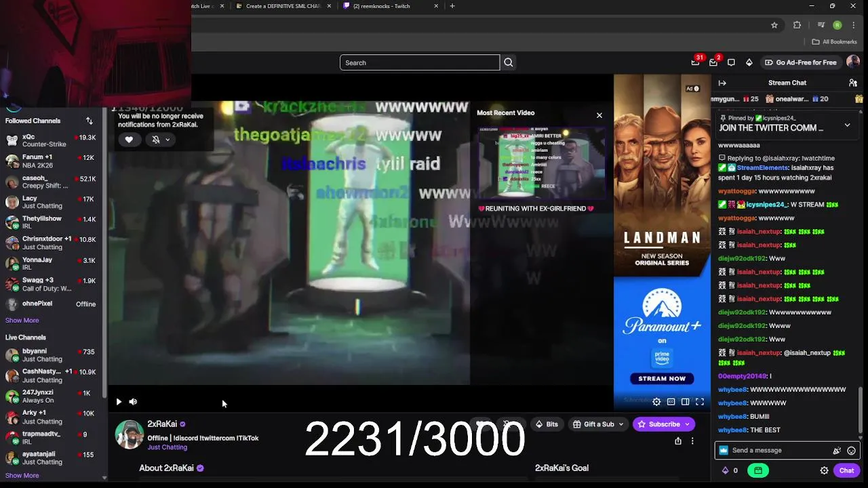The height and width of the screenshot is (488, 868).
Task: Open the whispers icon with badge 2
Action: click(713, 62)
